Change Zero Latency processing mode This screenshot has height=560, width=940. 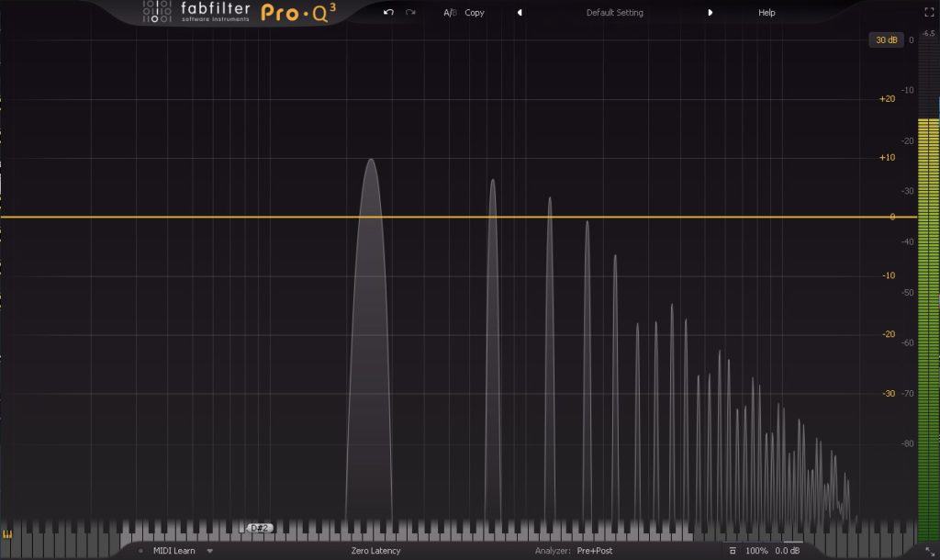tap(375, 551)
